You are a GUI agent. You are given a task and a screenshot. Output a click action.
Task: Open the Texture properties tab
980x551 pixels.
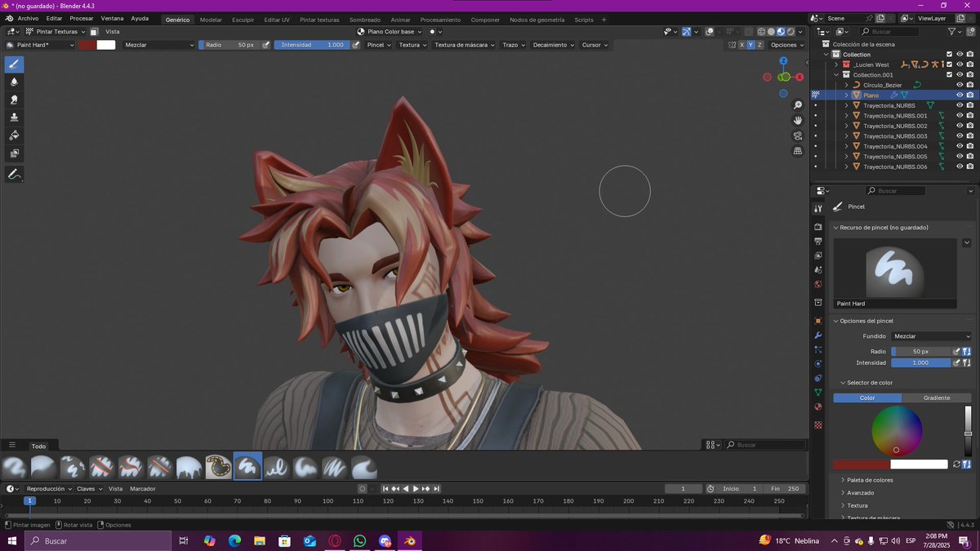coord(818,425)
